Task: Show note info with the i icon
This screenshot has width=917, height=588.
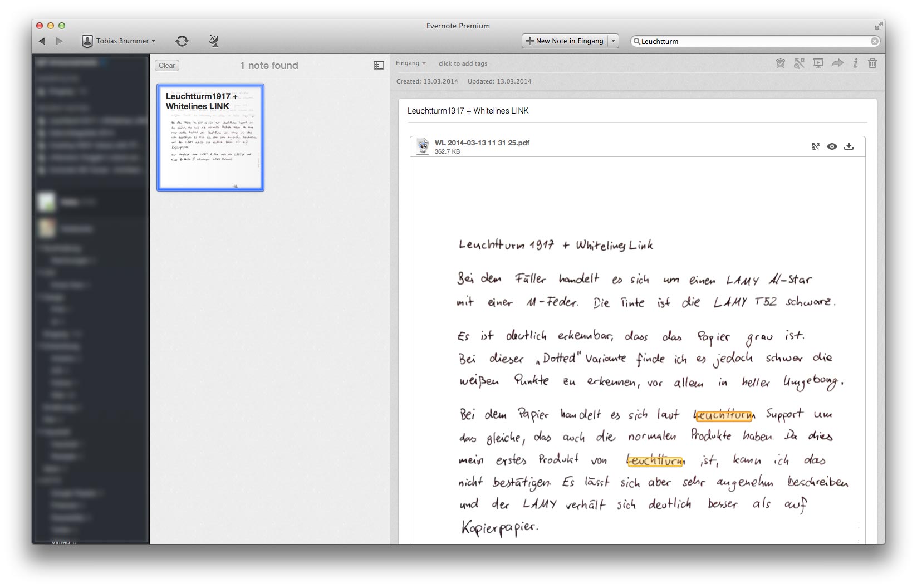Action: [x=855, y=63]
